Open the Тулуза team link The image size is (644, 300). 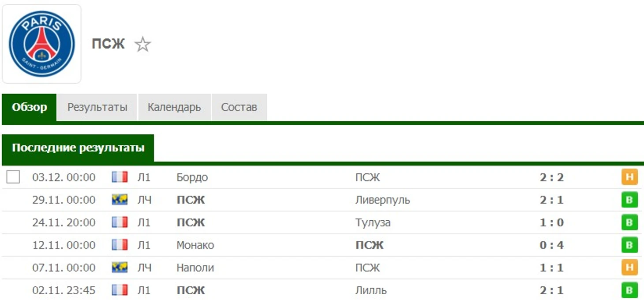(x=373, y=222)
